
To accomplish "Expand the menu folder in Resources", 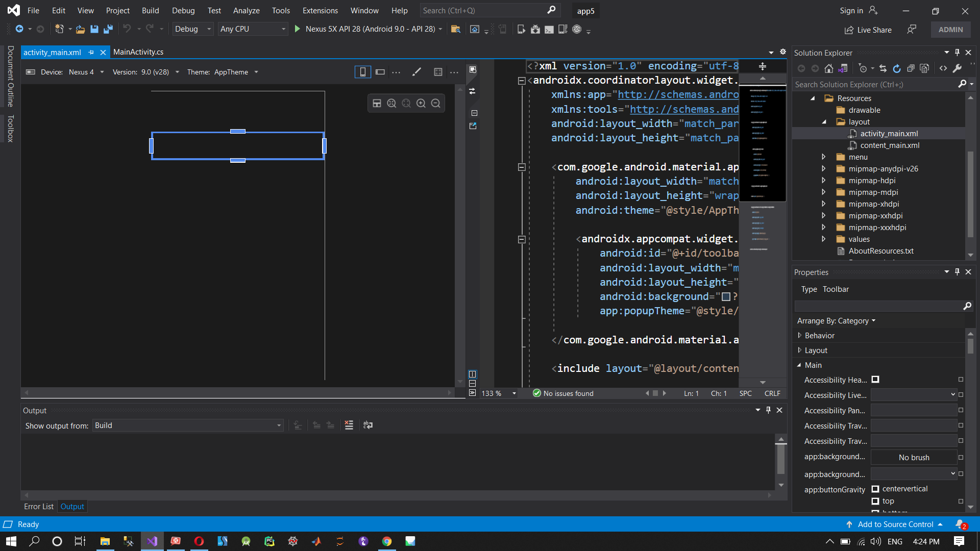I will coord(823,157).
